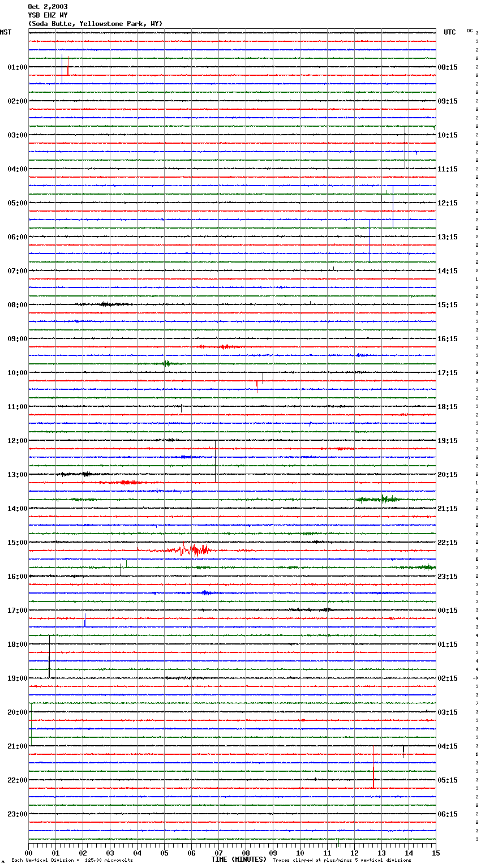
Task: Click the "09:15" UTC time label
Action: click(448, 101)
